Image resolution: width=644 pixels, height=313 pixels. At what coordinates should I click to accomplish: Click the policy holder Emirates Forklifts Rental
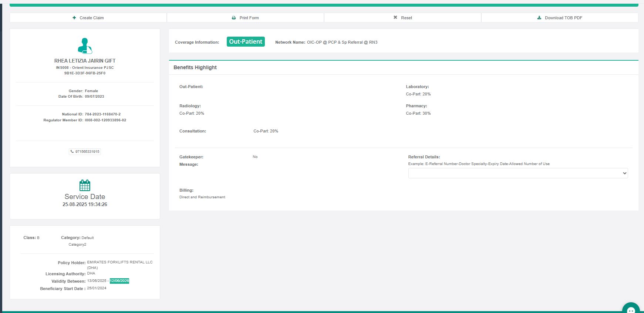point(119,262)
